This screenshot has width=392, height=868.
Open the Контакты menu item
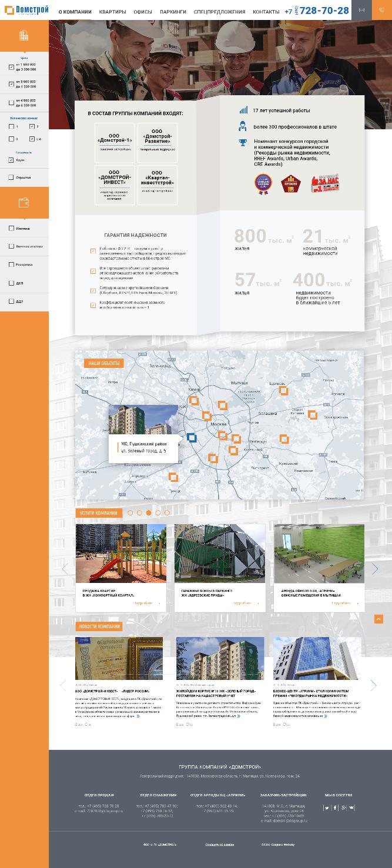click(266, 12)
